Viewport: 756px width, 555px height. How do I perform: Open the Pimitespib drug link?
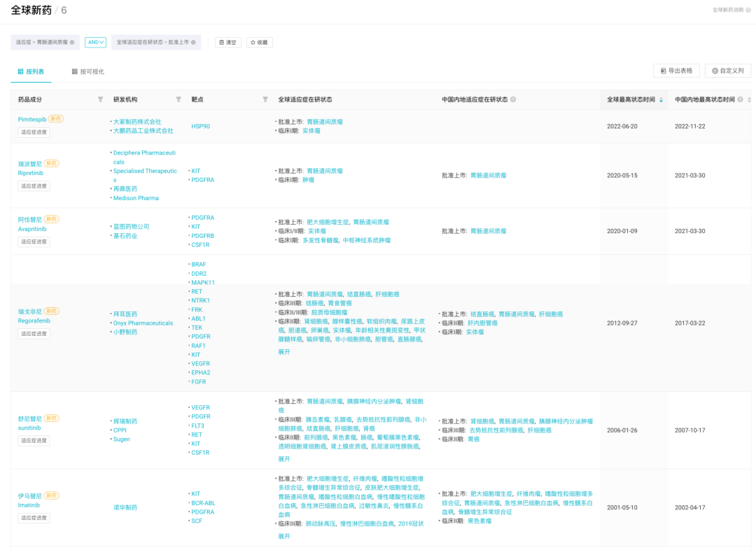(32, 119)
